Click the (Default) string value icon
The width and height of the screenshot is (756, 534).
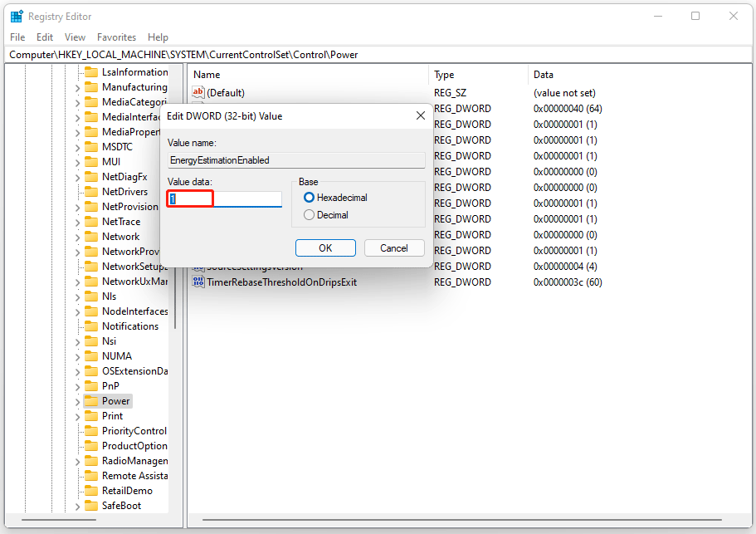pyautogui.click(x=198, y=93)
